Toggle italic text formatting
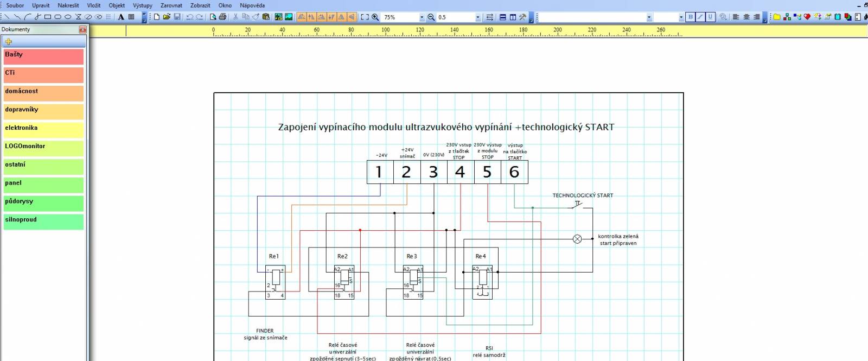 (700, 17)
